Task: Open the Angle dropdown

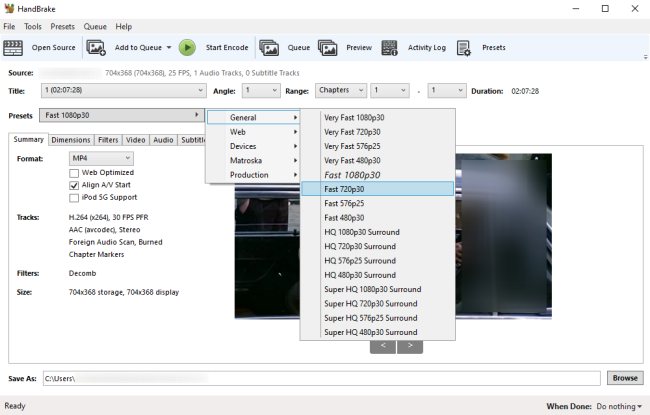Action: (260, 90)
